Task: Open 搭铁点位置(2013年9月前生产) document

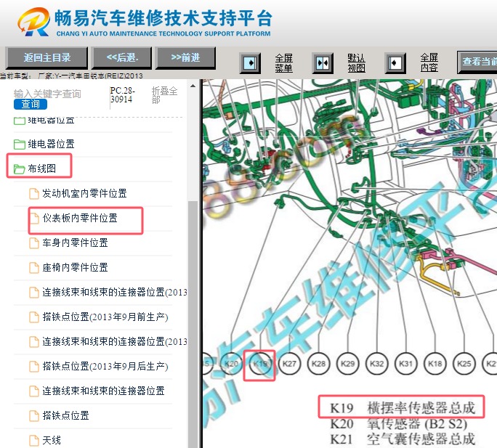Action: [105, 317]
